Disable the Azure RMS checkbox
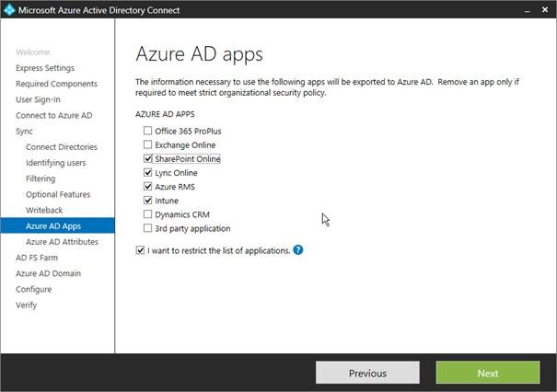Screen dimensions: 557x392 (147, 187)
